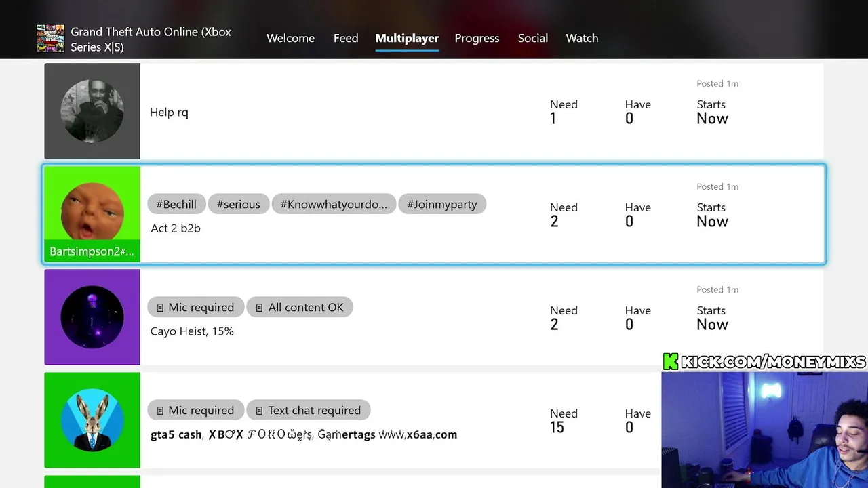This screenshot has height=488, width=868.
Task: Open the Watch tab
Action: (x=582, y=38)
